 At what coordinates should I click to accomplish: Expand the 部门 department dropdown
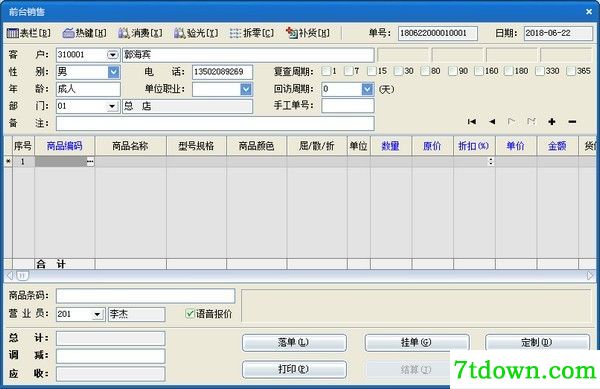point(112,106)
